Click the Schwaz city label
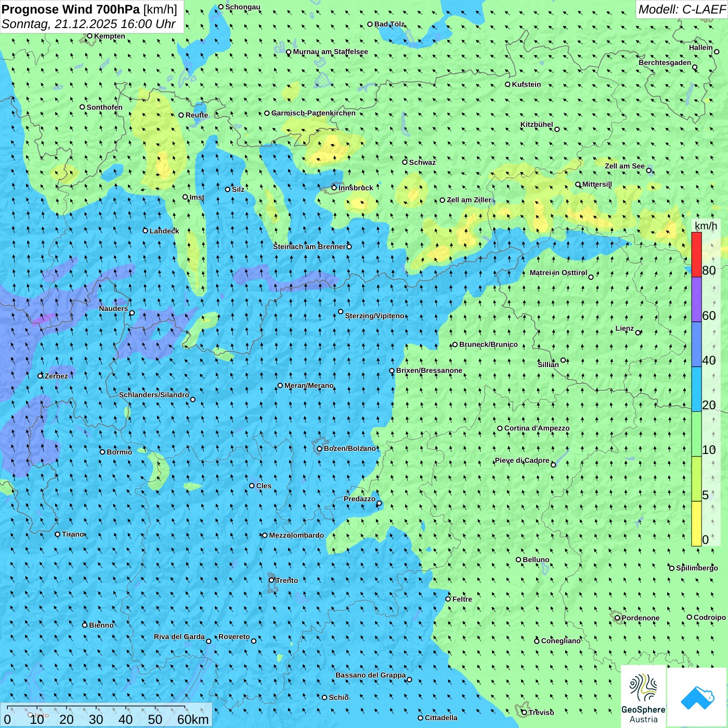Viewport: 728px width, 728px height. click(422, 163)
